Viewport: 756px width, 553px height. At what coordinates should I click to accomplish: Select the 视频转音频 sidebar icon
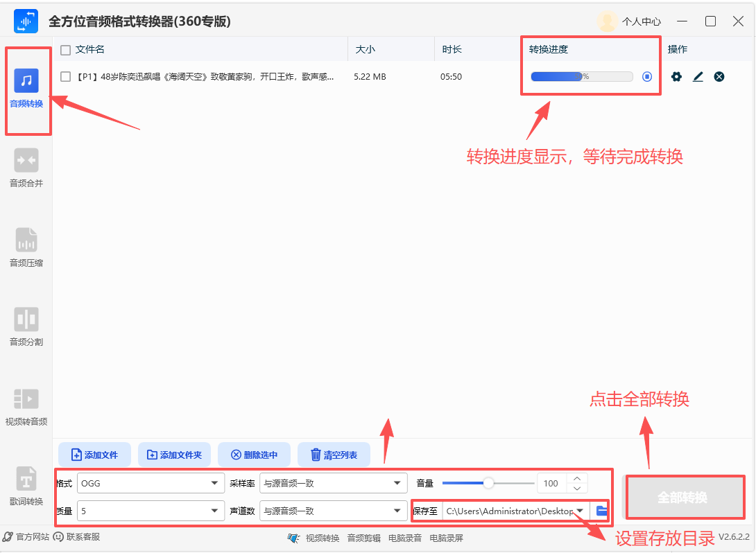[26, 405]
